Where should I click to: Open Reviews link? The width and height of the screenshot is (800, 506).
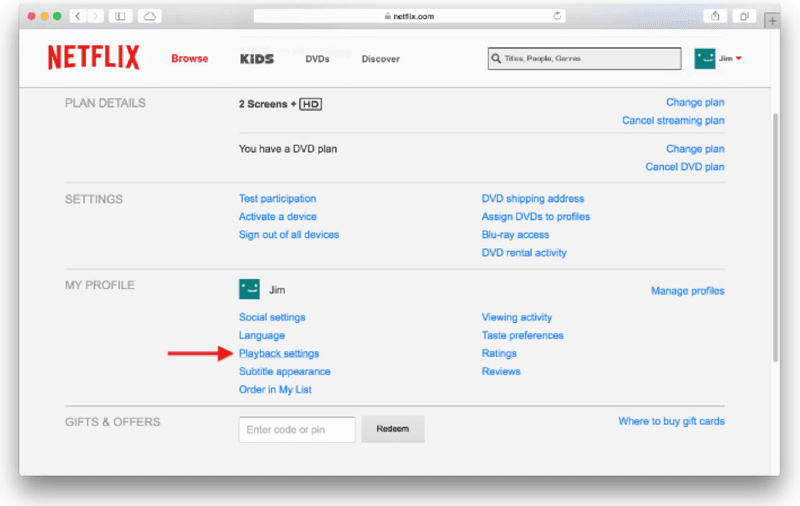click(x=501, y=371)
